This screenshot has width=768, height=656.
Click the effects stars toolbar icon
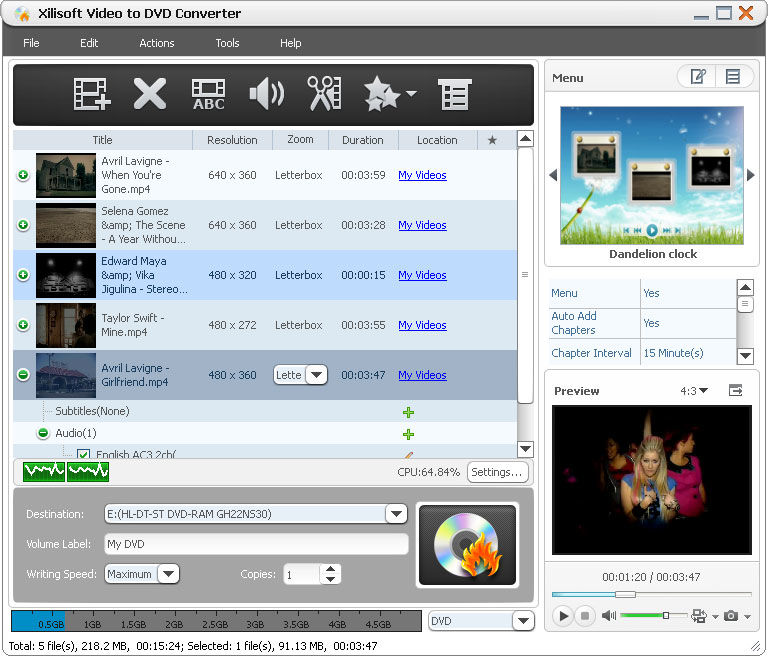tap(382, 94)
